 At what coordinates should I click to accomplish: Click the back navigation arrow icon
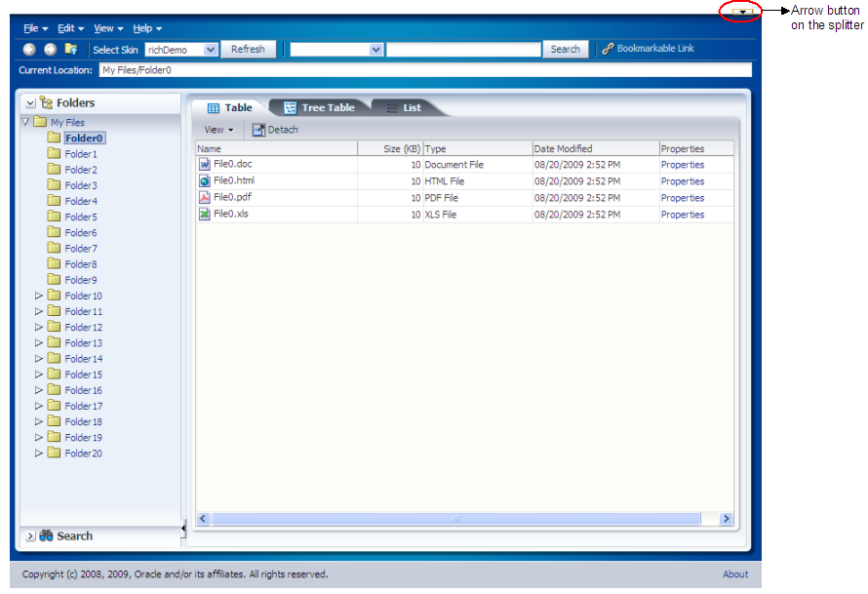click(x=29, y=50)
